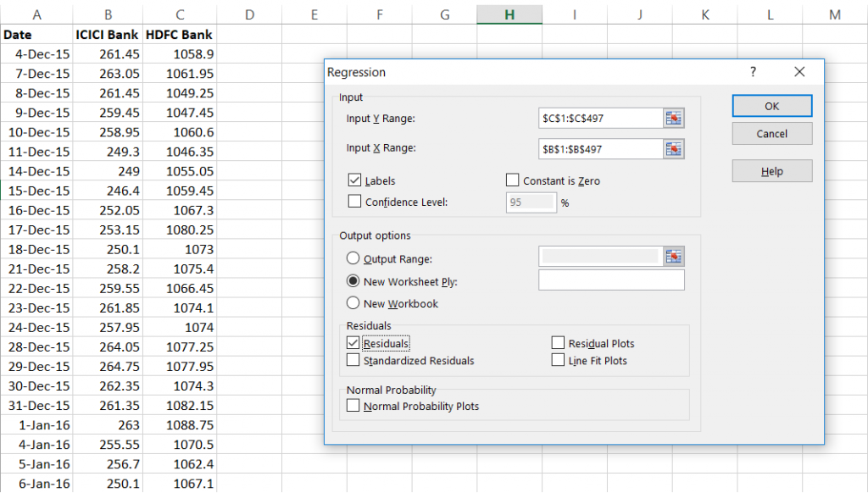Screen dimensions: 868x493
Task: Click the Input X Range range selector icon
Action: 674,148
